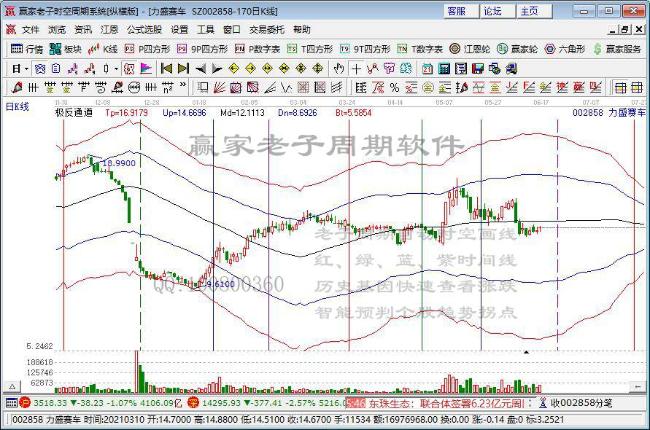This screenshot has height=430, width=650.
Task: Open the calculator icon
Action: [x=444, y=68]
